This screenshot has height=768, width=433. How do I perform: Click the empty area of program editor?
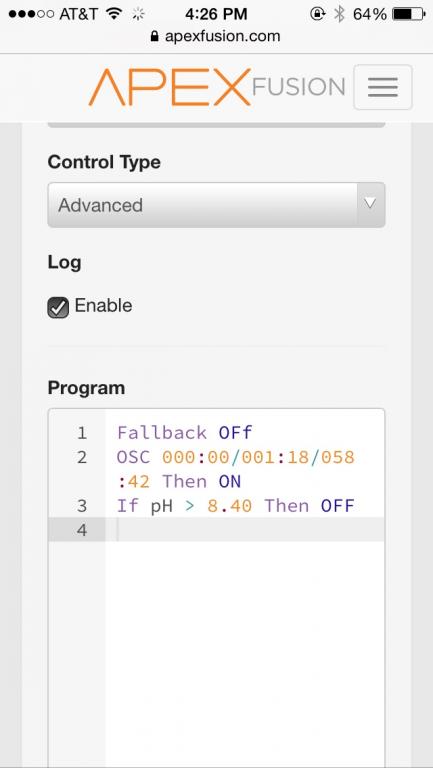[x=245, y=651]
